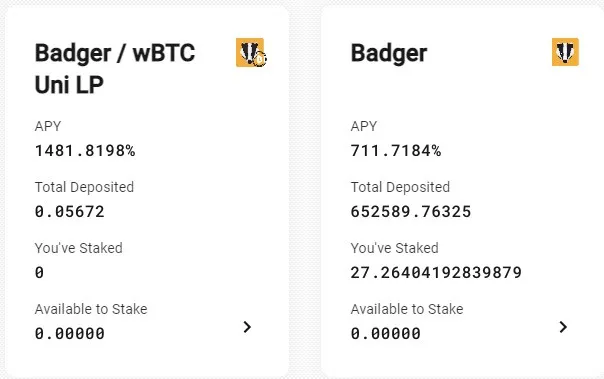
Task: Click Total Deposited label in Uni LP card
Action: [84, 187]
